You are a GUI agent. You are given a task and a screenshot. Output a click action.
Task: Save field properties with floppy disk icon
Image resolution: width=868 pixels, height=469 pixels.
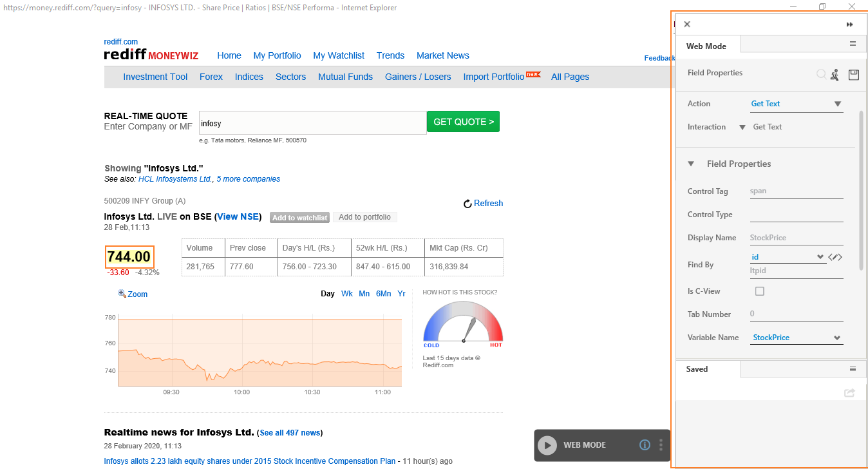(x=854, y=75)
